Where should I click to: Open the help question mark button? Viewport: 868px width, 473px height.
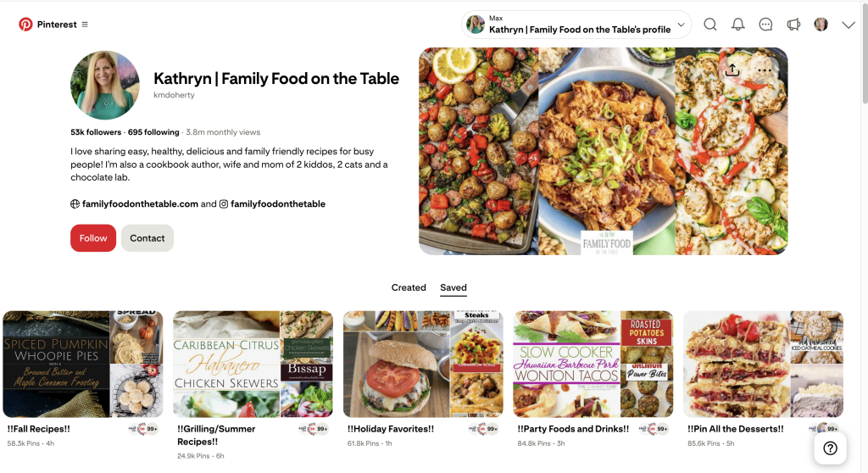pos(830,448)
